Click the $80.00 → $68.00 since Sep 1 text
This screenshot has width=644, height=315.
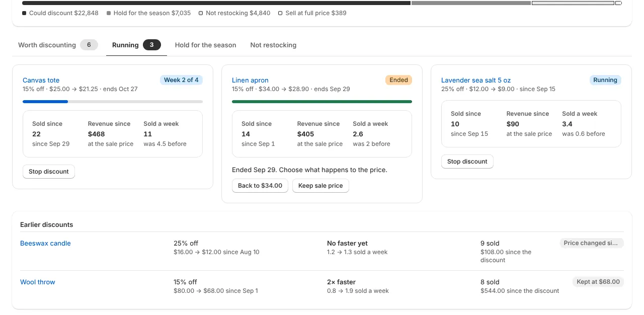click(216, 291)
